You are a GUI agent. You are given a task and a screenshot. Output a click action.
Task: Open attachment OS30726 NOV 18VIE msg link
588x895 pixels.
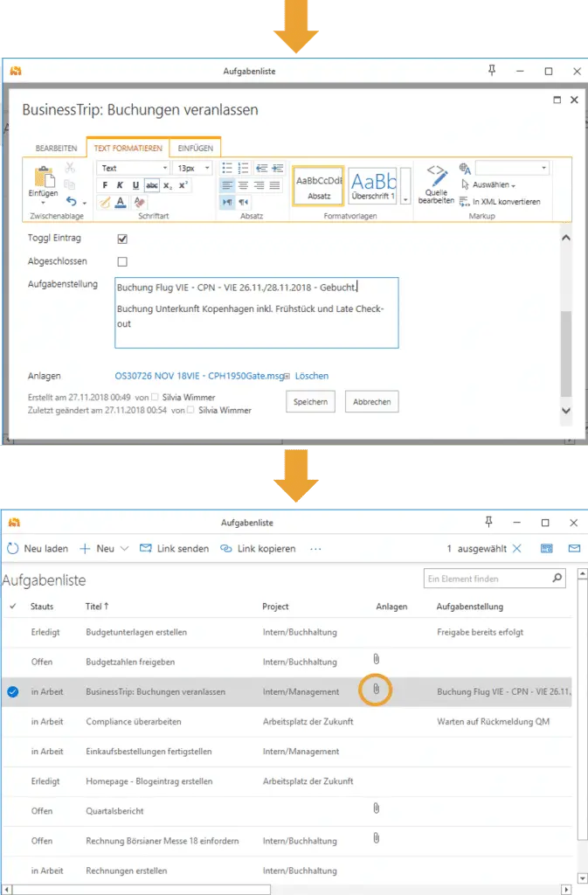click(x=199, y=376)
